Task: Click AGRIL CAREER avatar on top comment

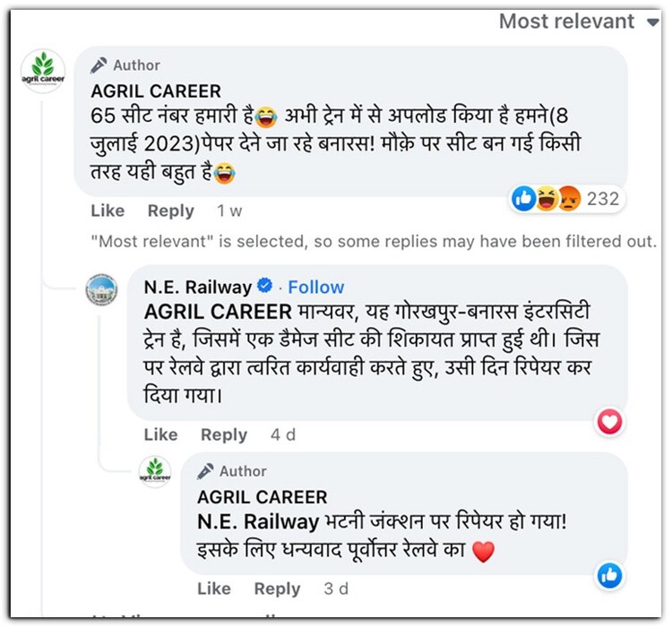Action: [42, 71]
